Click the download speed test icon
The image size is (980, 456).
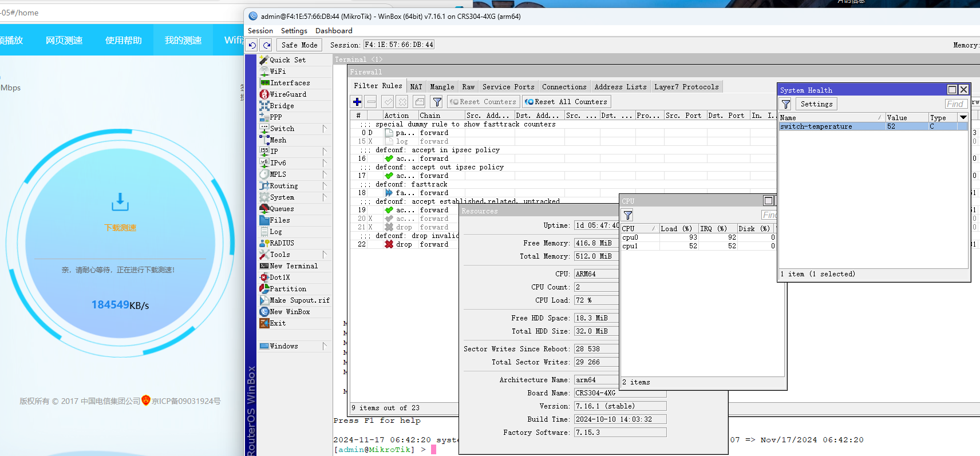click(120, 202)
